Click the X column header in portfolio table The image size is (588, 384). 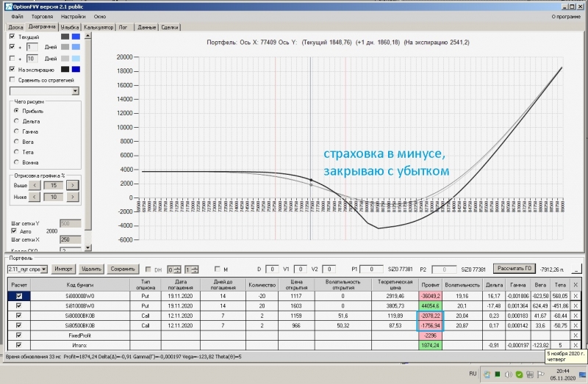[576, 285]
